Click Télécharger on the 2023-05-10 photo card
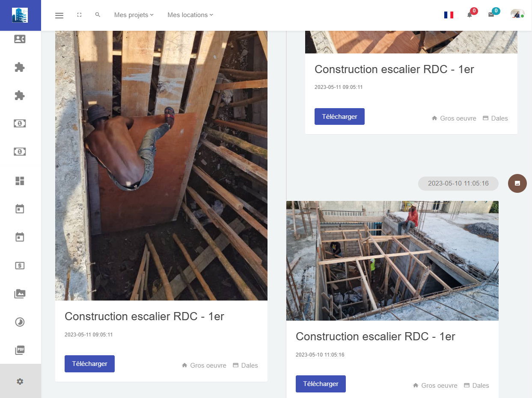This screenshot has height=398, width=532. pos(321,384)
